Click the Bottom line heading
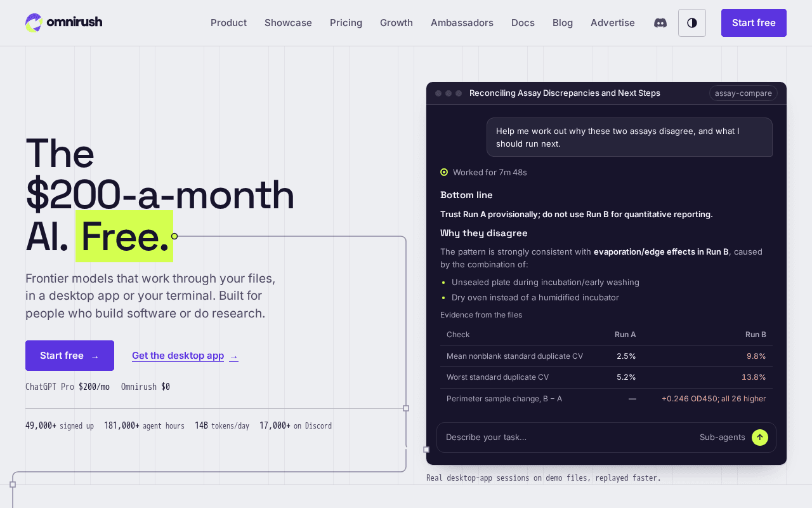812x508 pixels. [x=466, y=195]
